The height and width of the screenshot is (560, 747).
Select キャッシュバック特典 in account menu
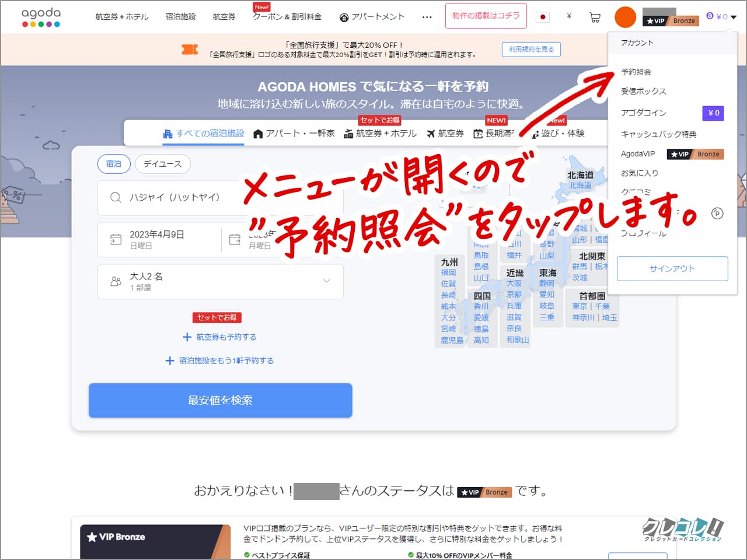[659, 134]
